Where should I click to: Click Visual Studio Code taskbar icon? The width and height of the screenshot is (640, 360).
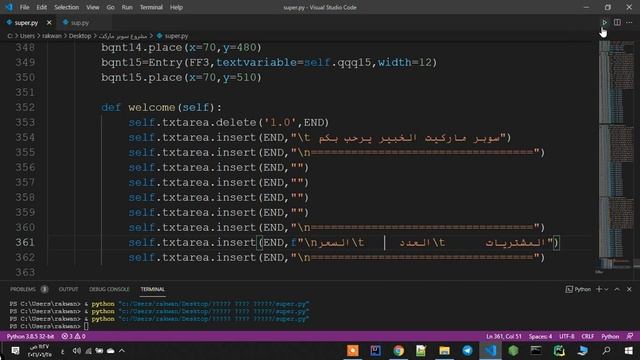pyautogui.click(x=490, y=351)
